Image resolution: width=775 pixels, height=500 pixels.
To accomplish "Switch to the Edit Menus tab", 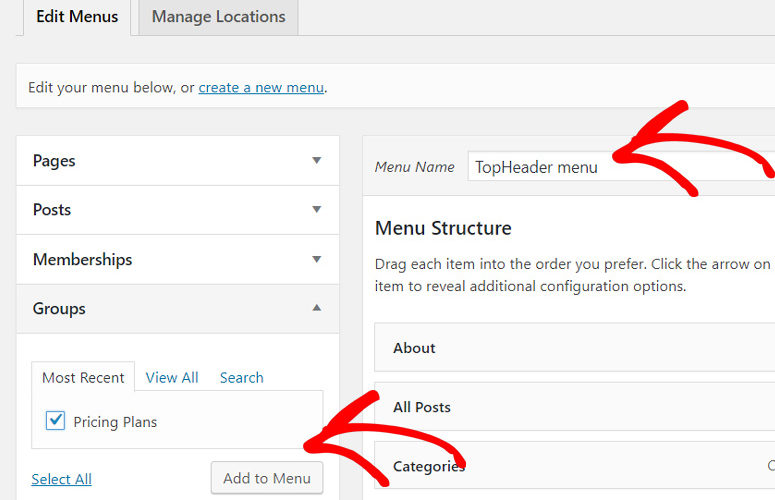I will pyautogui.click(x=76, y=17).
